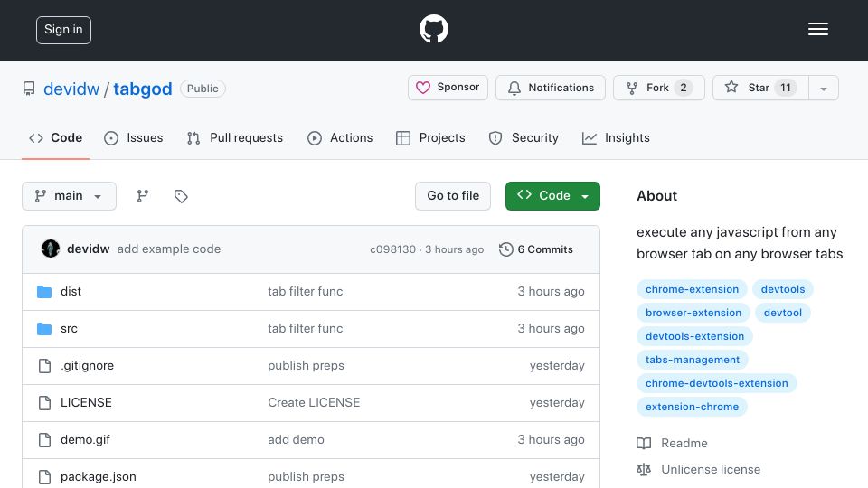Select the chrome-extension topic tag
Viewport: 868px width, 488px height.
pyautogui.click(x=692, y=289)
